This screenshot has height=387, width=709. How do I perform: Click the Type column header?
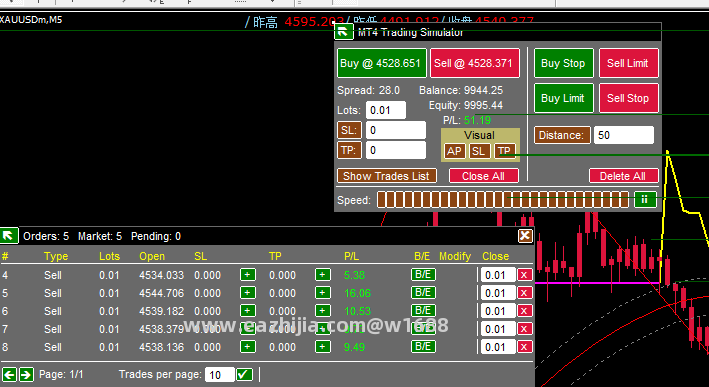56,256
